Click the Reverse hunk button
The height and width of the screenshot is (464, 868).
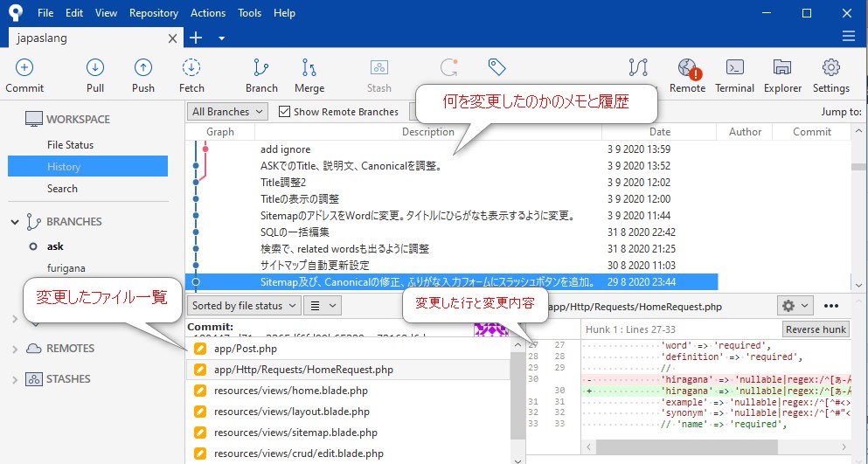click(x=815, y=329)
